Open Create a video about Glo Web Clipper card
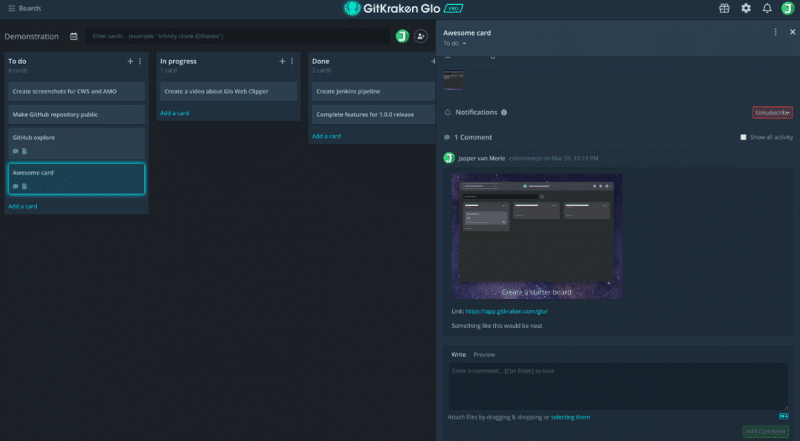This screenshot has width=800, height=441. pos(229,91)
